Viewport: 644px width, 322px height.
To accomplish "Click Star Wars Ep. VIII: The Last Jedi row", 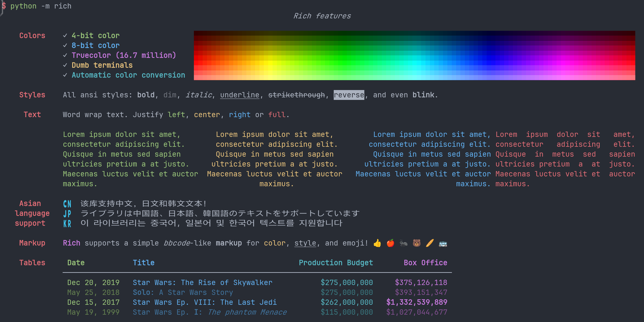I will coord(204,302).
